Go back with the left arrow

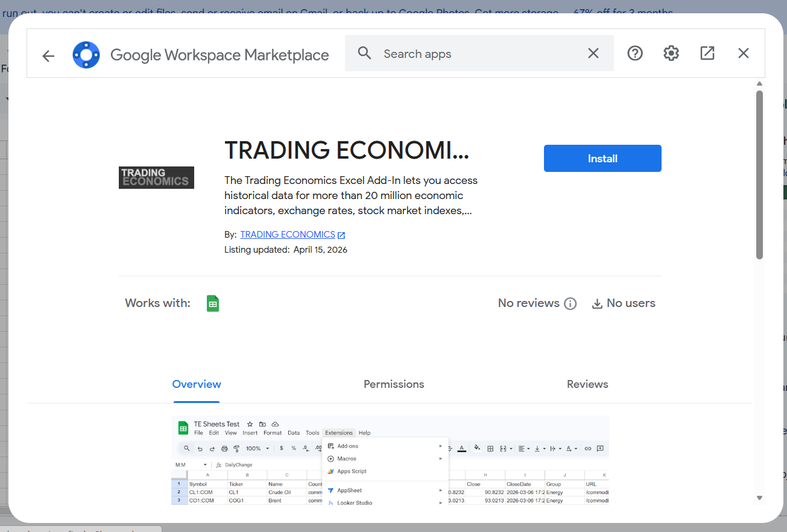pos(48,56)
